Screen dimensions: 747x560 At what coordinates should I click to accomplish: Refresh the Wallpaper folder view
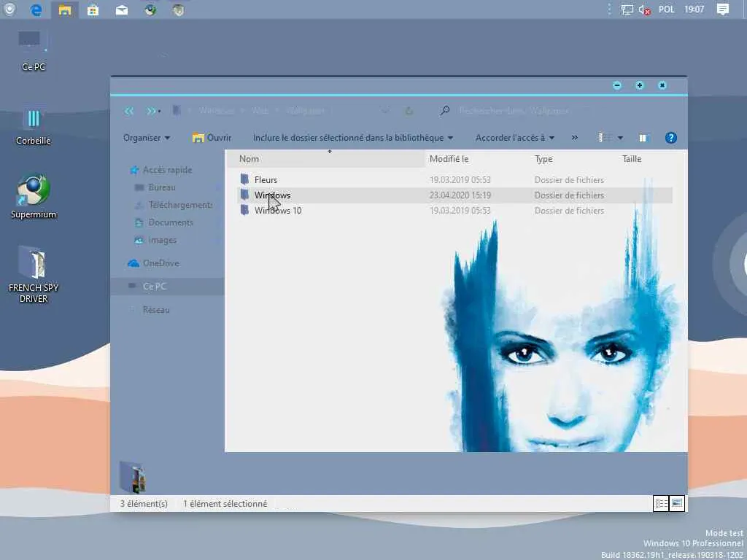pos(409,111)
